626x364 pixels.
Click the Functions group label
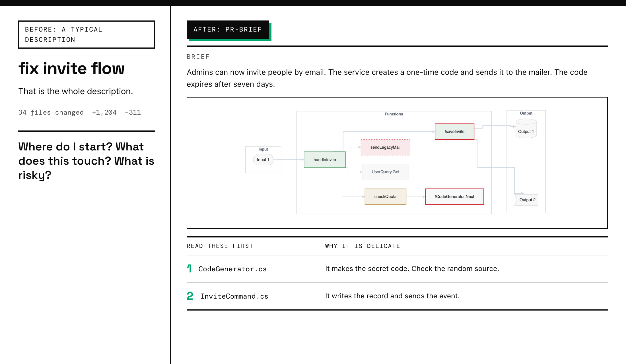point(394,114)
